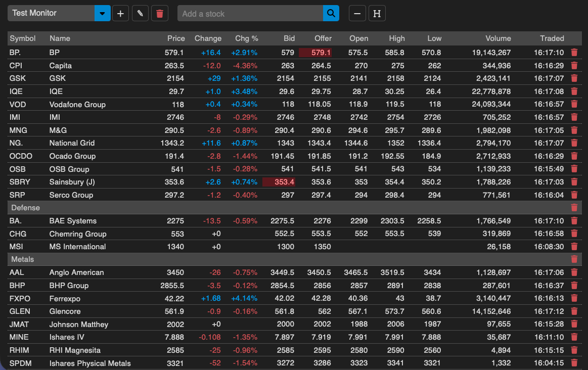Screen dimensions: 588x370
Task: Sort by the Chg % column header
Action: pos(246,38)
